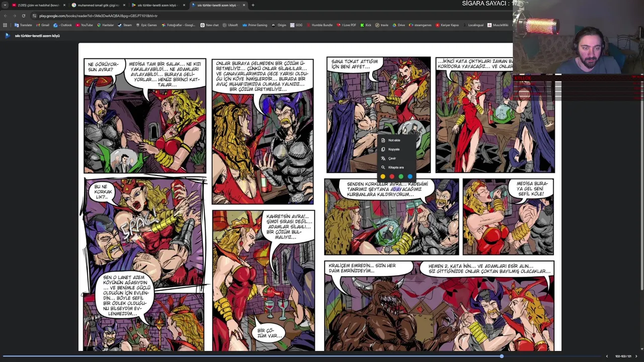This screenshot has height=362, width=644.
Task: Pick the red highlight color
Action: coord(392,176)
